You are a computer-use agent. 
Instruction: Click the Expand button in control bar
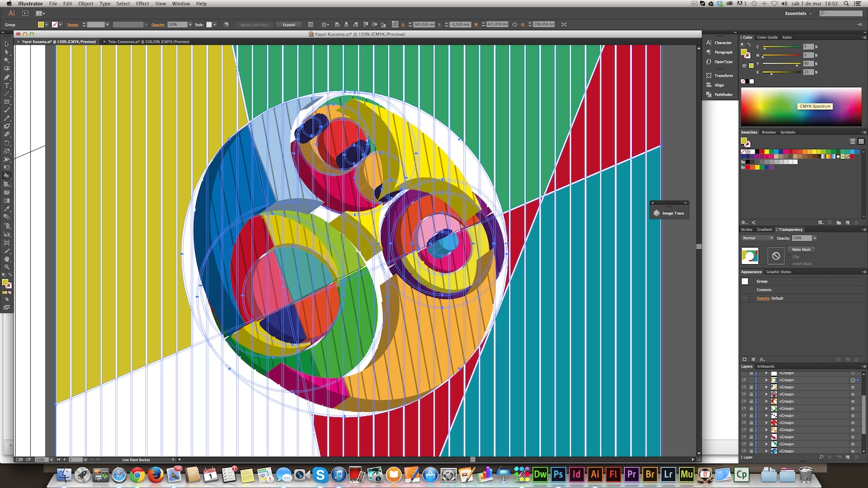point(289,25)
